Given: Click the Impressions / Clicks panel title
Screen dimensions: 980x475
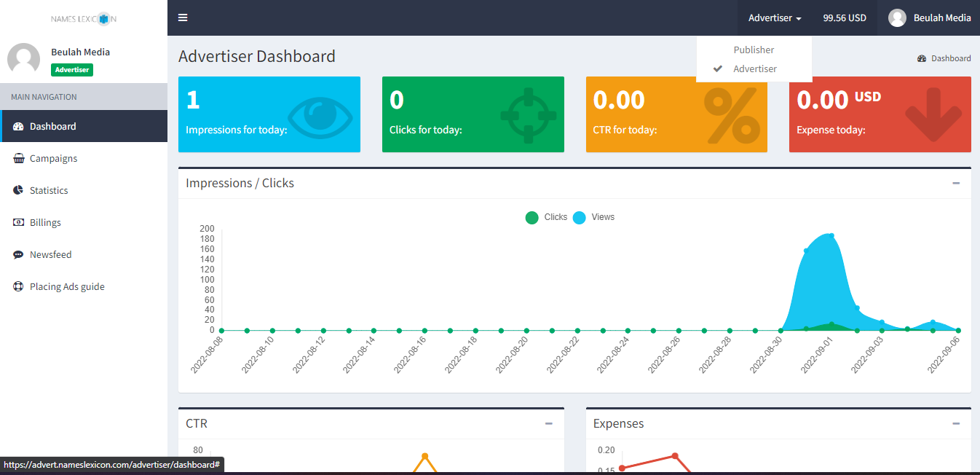Looking at the screenshot, I should click(x=240, y=183).
